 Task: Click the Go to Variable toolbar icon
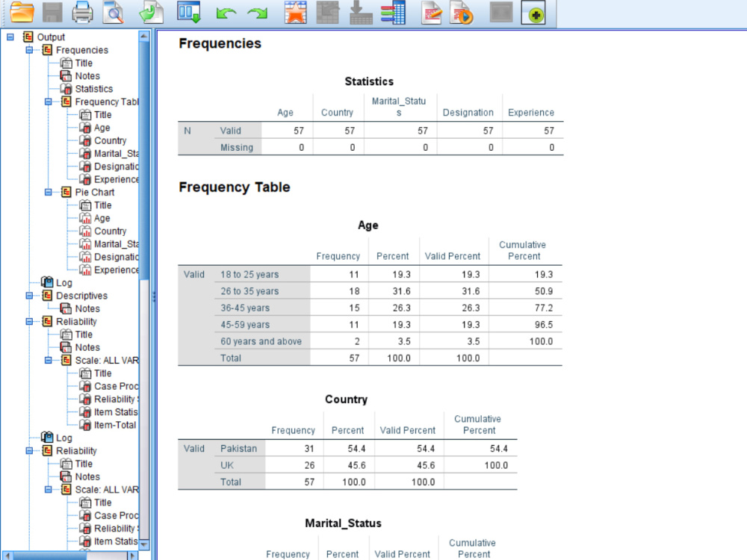361,13
